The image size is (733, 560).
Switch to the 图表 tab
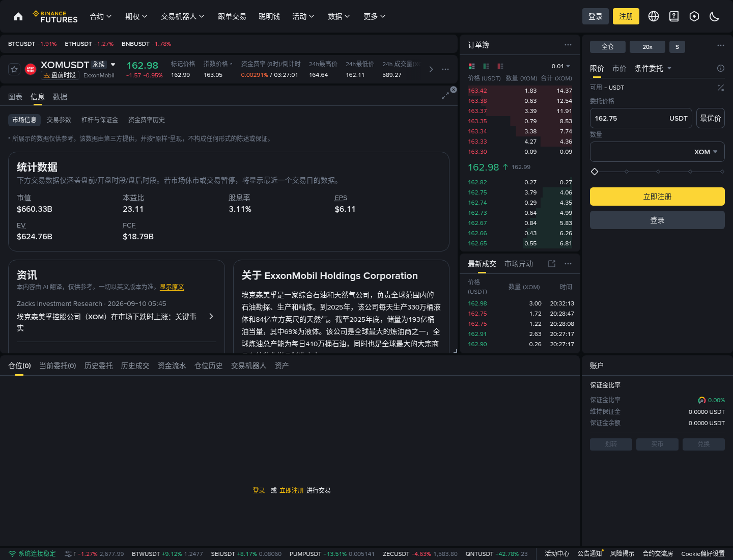[15, 97]
